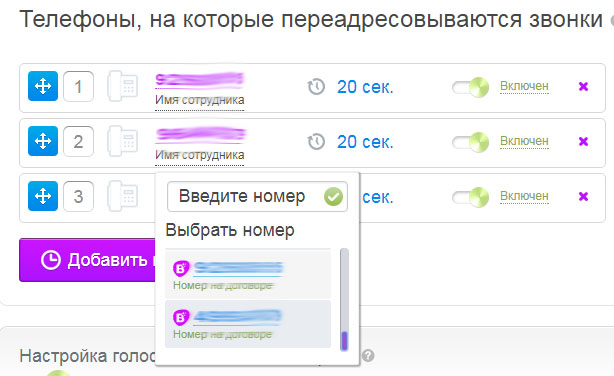Open the 20 сек. timeout in row 2
614x376 pixels.
point(365,142)
